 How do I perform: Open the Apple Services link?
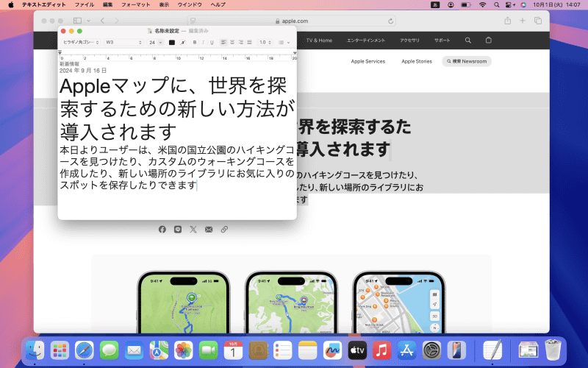368,61
